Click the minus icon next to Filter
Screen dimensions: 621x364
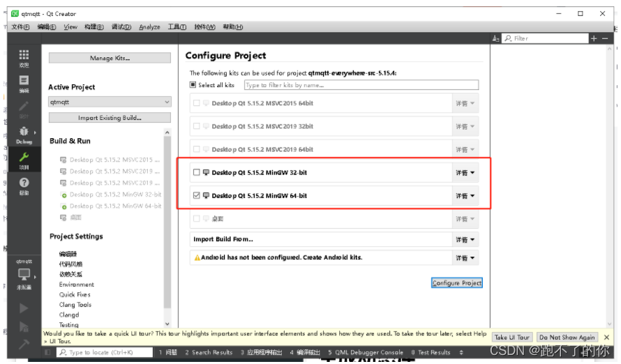pyautogui.click(x=605, y=38)
